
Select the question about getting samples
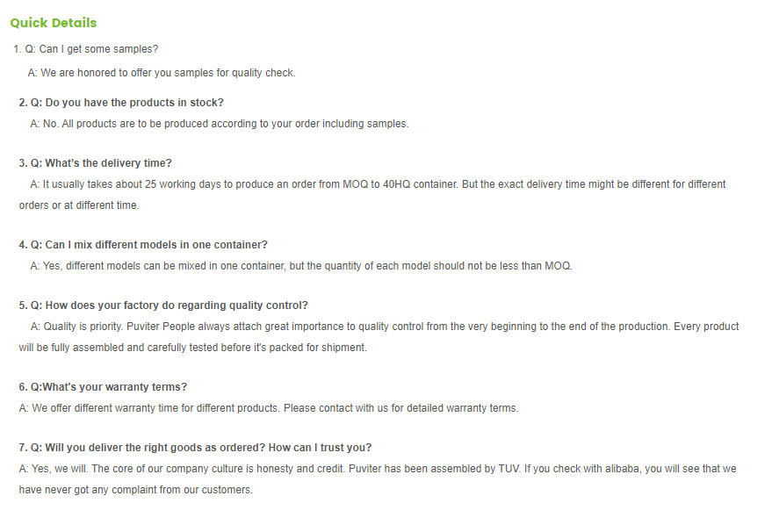(x=86, y=49)
